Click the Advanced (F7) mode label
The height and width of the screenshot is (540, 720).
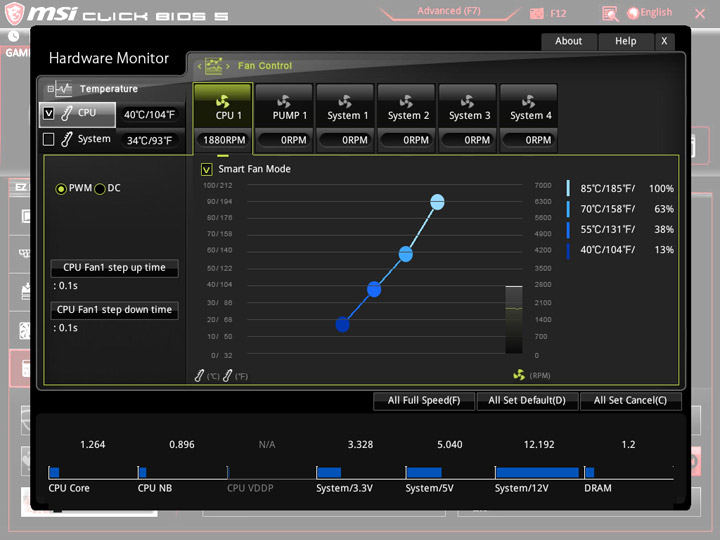point(449,11)
